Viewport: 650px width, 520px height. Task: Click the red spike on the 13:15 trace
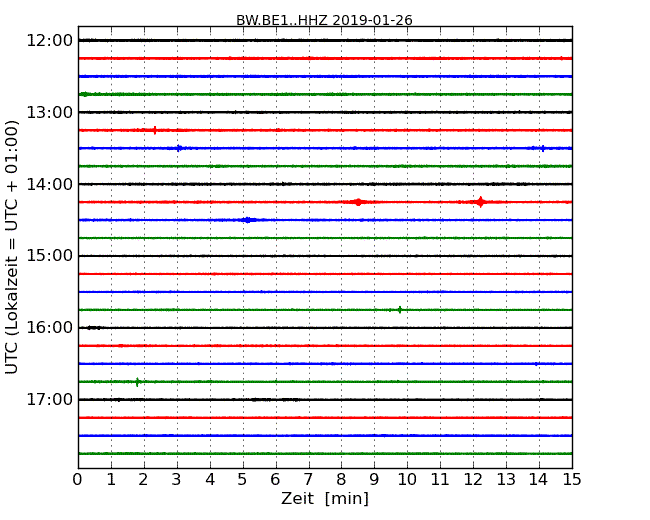155,130
